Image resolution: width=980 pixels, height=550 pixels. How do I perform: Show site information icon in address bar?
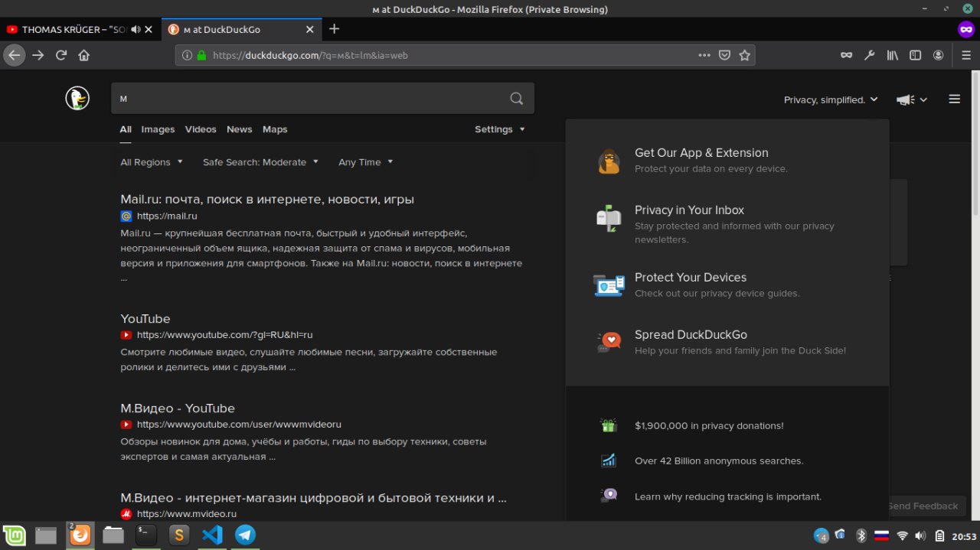(187, 55)
